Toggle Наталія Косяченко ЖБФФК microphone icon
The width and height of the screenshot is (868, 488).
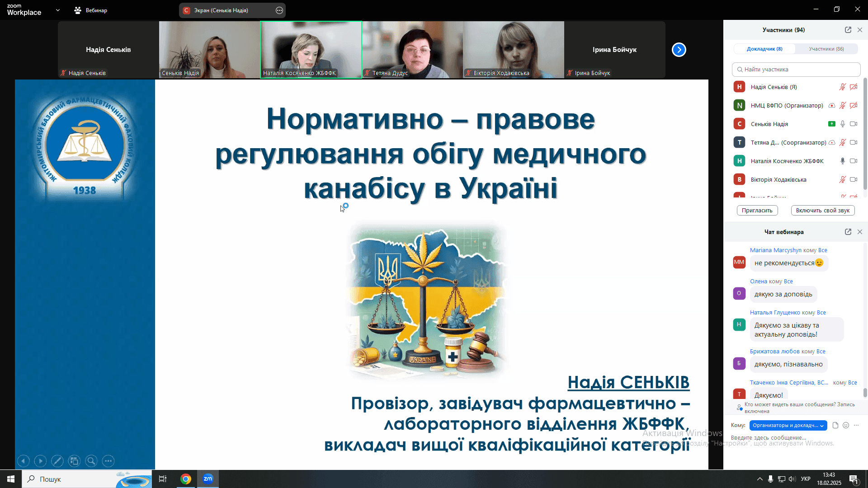coord(843,161)
